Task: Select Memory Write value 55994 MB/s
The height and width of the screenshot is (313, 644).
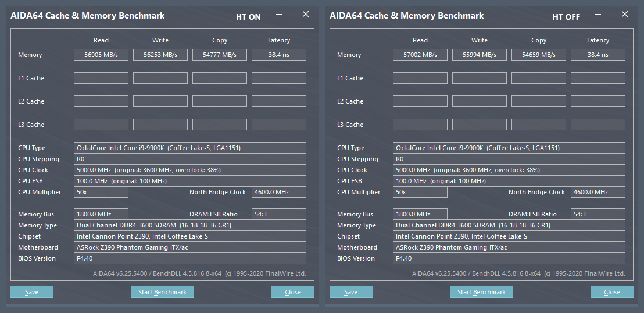Action: (x=480, y=55)
